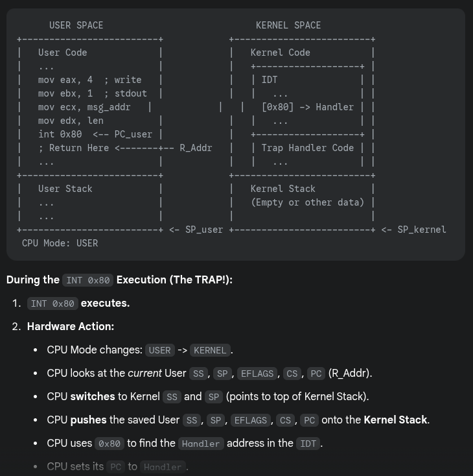
Task: Click the 'USER SPACE' heading in diagram
Action: 76,25
